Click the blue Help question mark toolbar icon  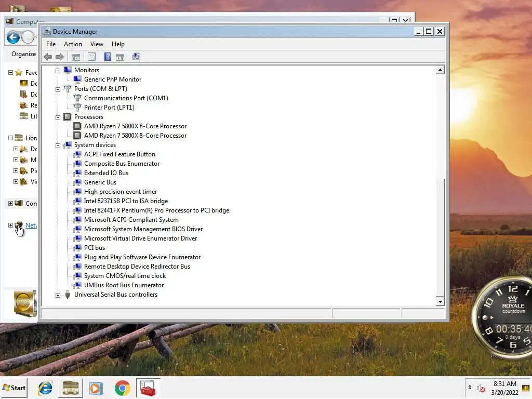108,57
